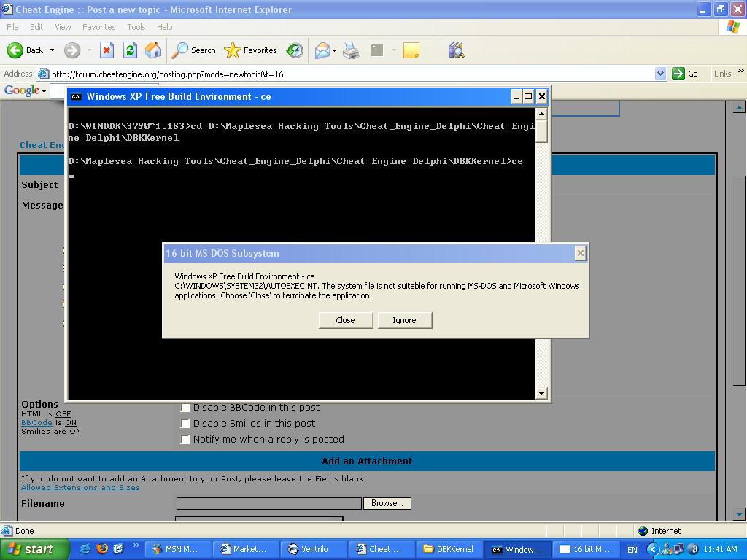Open the BBCode link under Options
Image resolution: width=747 pixels, height=560 pixels.
coord(36,423)
